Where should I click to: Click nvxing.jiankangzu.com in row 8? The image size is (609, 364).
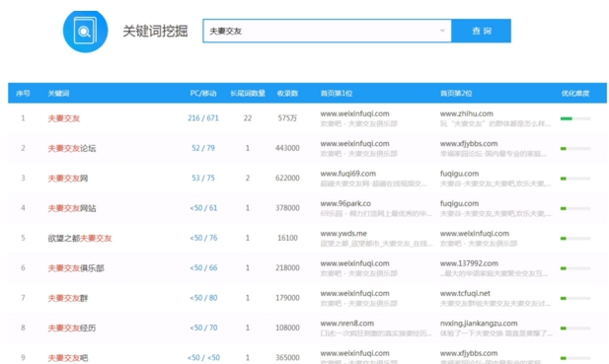[x=479, y=324]
